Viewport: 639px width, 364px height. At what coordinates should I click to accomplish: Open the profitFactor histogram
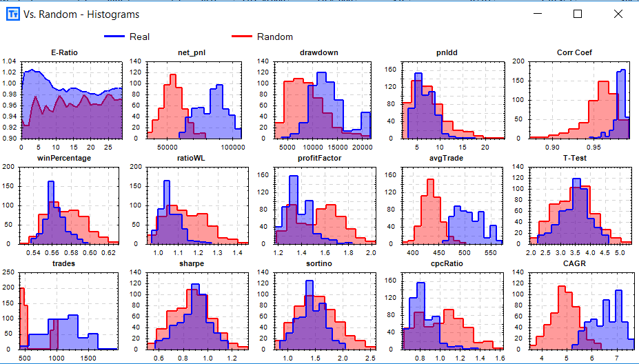click(325, 205)
